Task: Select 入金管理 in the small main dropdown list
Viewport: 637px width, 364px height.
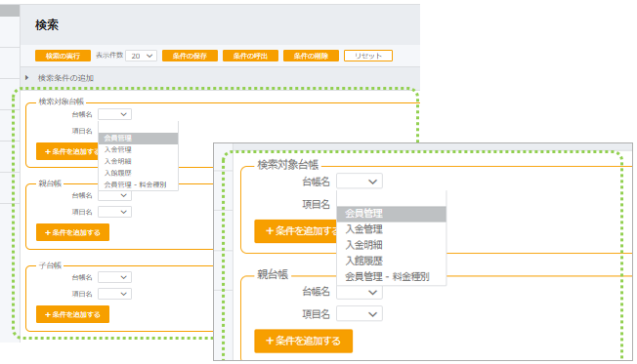Action: 138,149
